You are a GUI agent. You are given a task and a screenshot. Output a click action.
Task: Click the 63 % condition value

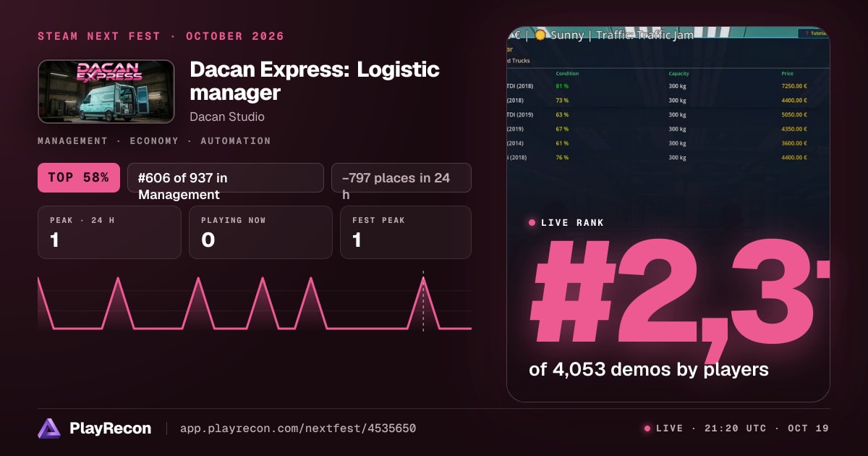point(561,114)
